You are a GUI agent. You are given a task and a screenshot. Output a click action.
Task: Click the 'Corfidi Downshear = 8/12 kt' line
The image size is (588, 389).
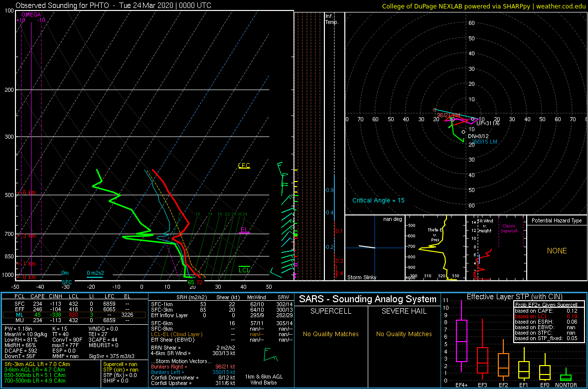[193, 378]
